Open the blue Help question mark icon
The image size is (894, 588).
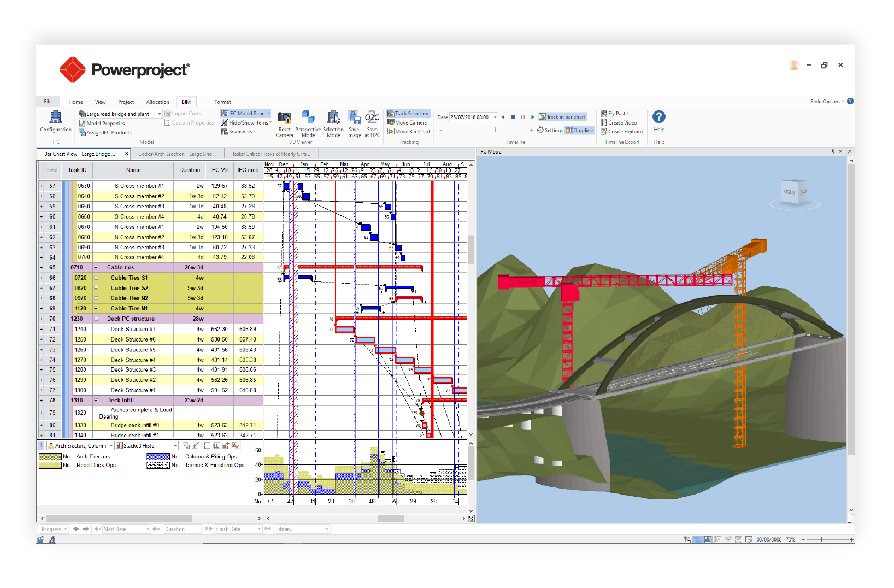[x=659, y=117]
